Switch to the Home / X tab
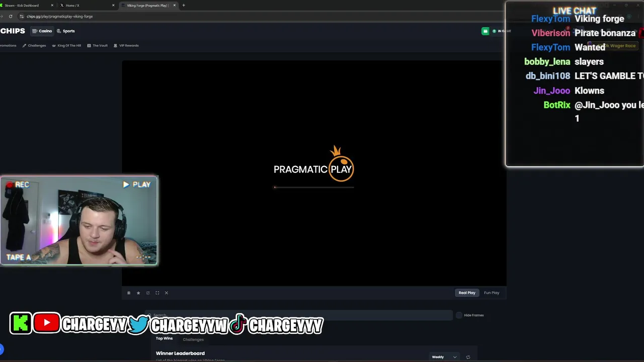The width and height of the screenshot is (644, 362). [x=86, y=6]
